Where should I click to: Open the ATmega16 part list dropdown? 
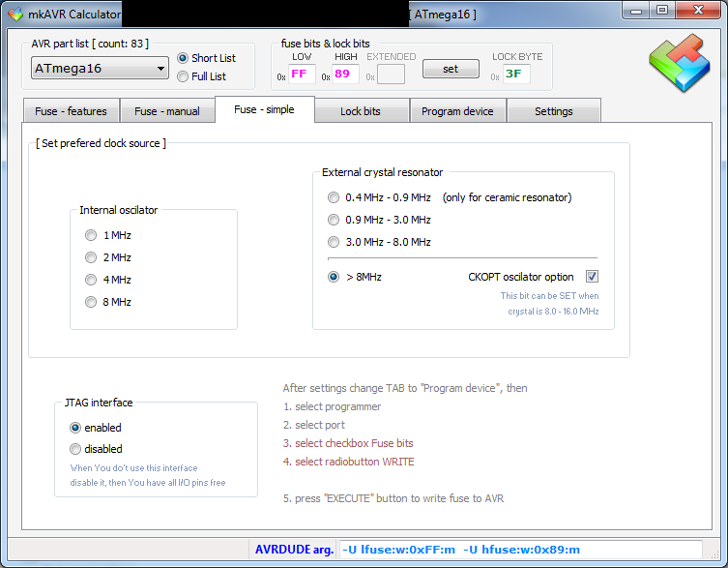[100, 69]
